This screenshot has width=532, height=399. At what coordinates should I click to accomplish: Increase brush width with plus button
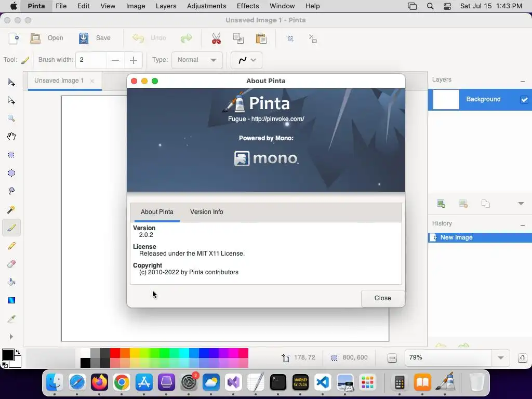134,60
